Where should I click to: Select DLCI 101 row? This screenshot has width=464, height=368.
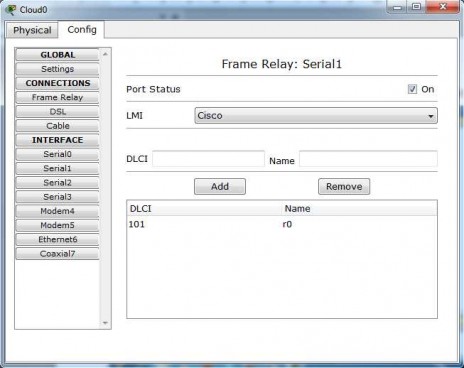[282, 224]
